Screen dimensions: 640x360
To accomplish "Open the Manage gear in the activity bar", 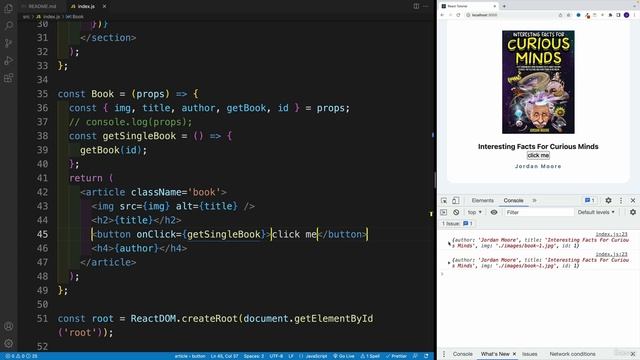I will (9, 343).
